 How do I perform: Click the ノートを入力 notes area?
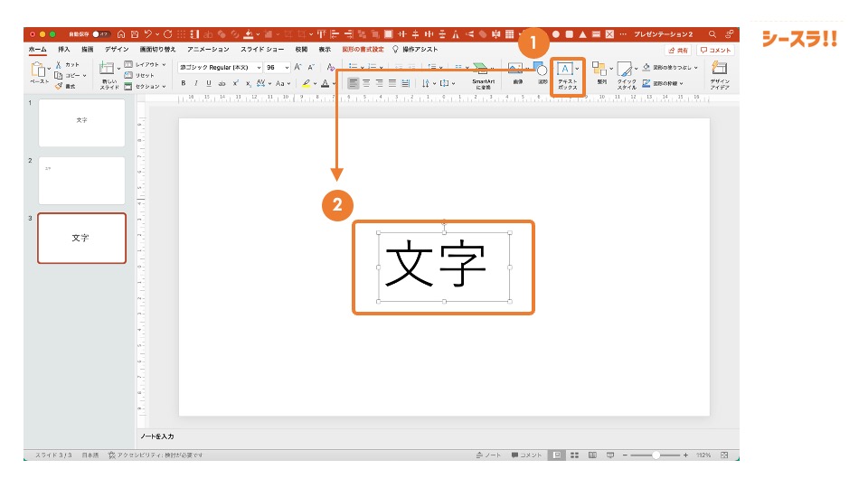point(157,436)
